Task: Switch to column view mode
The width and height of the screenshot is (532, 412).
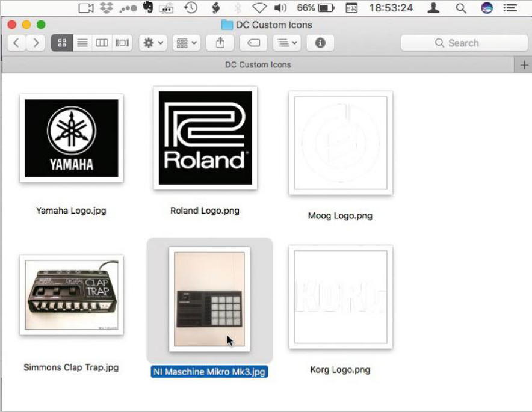Action: (x=102, y=43)
